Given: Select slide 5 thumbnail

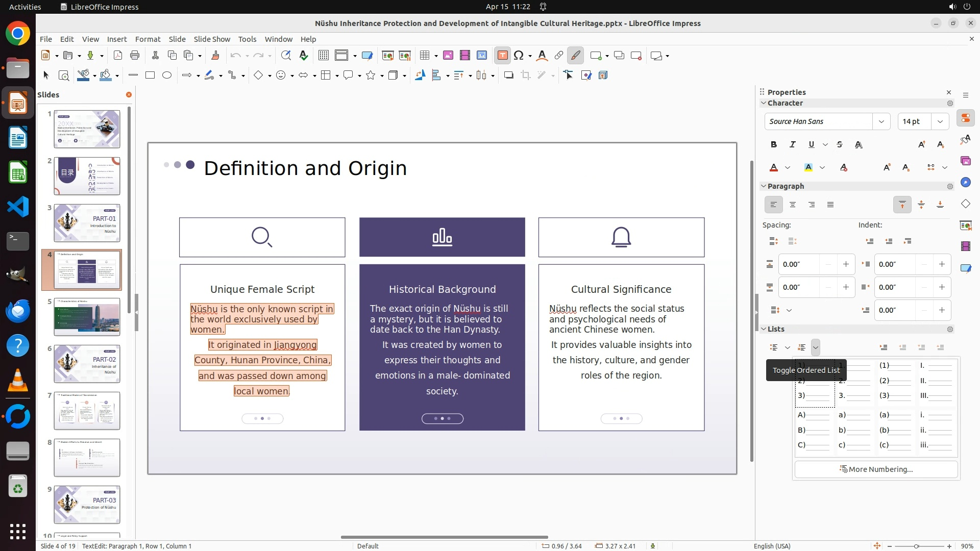Looking at the screenshot, I should pos(87,317).
